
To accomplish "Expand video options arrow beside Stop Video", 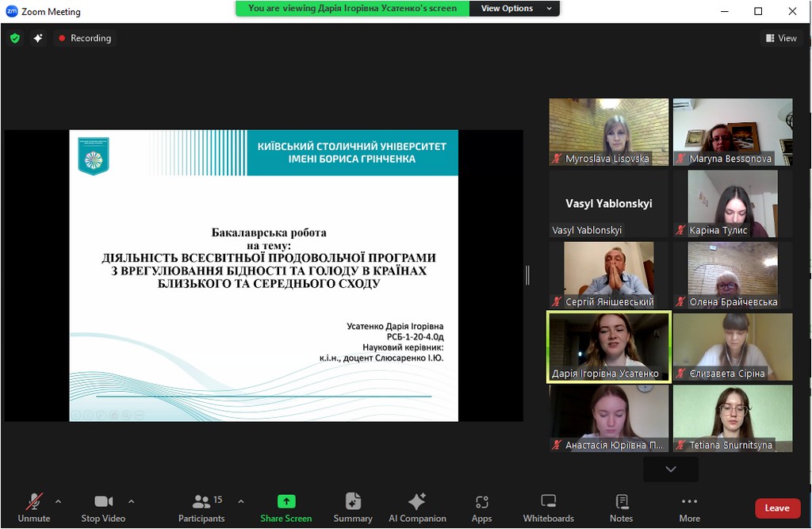I will 132,501.
